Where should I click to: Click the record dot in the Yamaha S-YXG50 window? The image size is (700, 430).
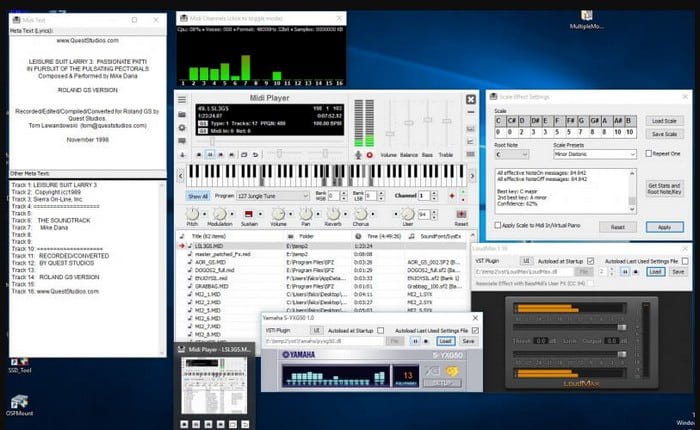[x=426, y=341]
